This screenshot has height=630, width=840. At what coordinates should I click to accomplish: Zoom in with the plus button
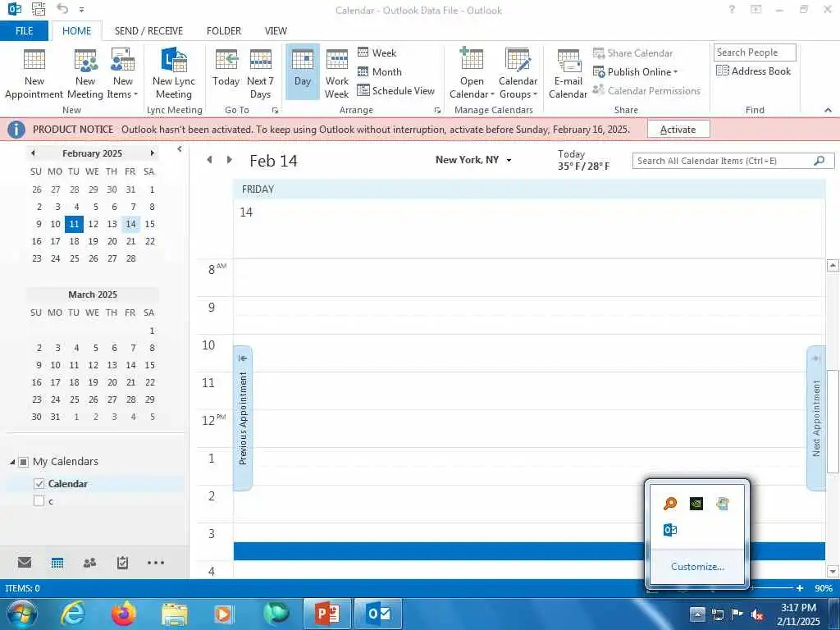pos(800,588)
